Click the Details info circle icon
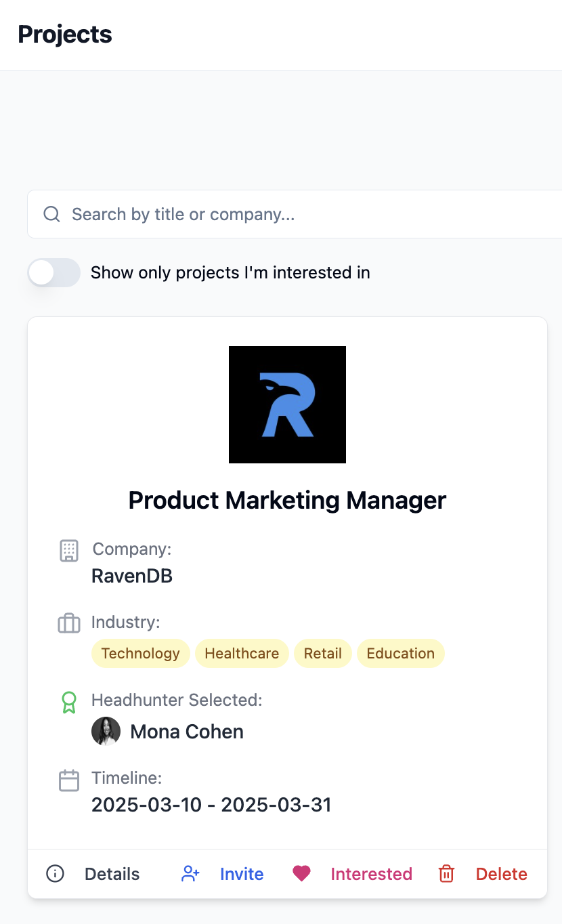This screenshot has width=562, height=924. (x=55, y=874)
